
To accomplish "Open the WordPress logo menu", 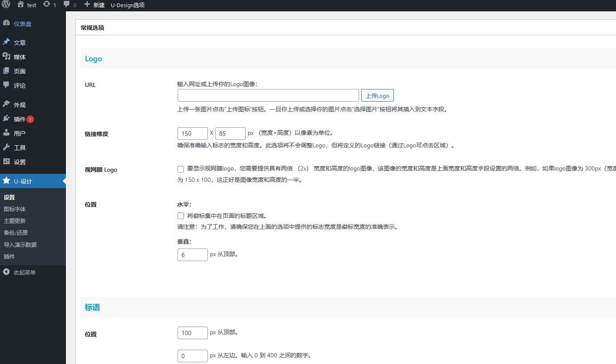I will (x=6, y=5).
